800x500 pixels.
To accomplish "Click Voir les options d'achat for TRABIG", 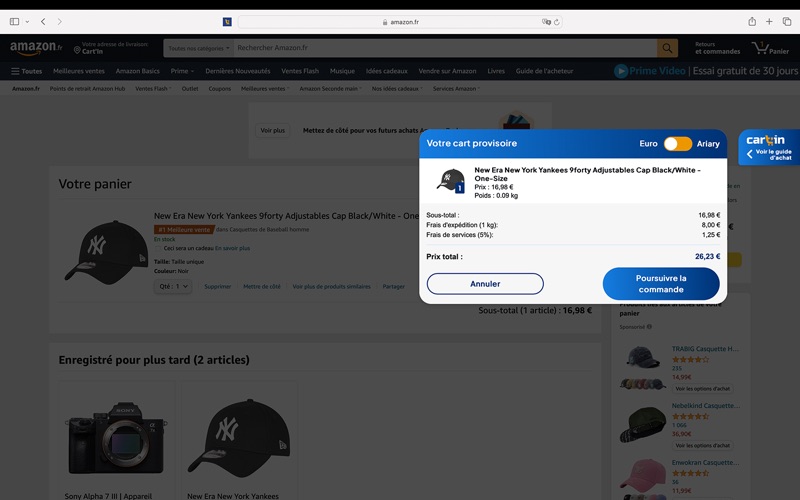I will tap(703, 389).
